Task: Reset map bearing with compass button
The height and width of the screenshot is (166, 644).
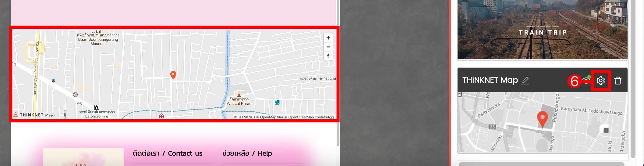Action: pos(328,56)
